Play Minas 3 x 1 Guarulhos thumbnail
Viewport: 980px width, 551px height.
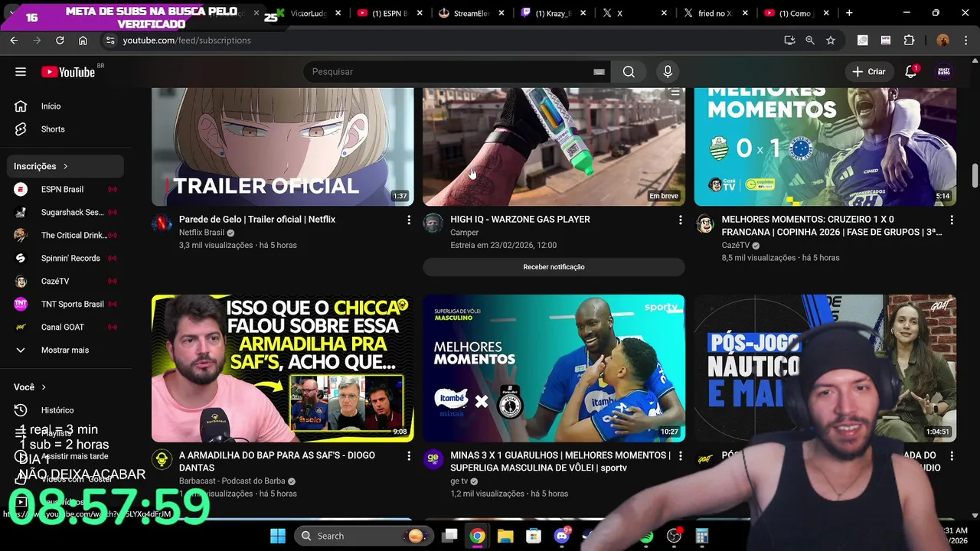tap(554, 368)
